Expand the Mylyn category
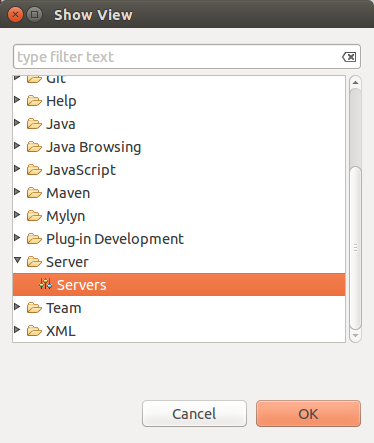 [x=17, y=214]
